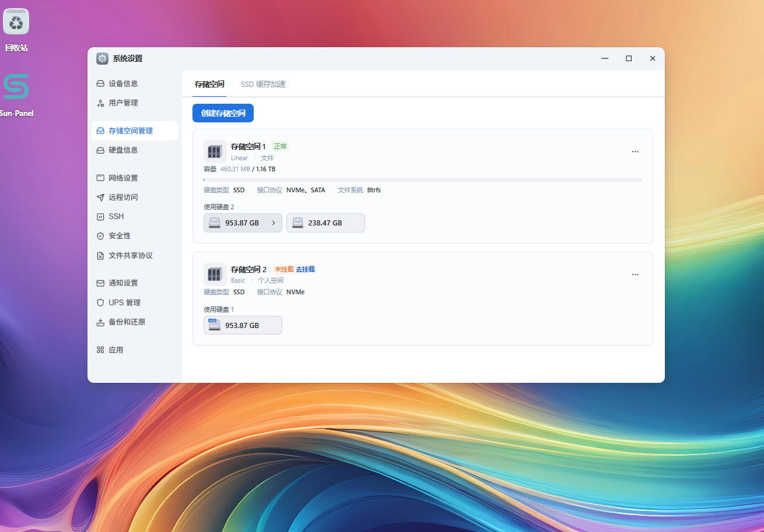Screen dimensions: 764x532
Task: Click the 未挂载 status label
Action: click(x=284, y=269)
